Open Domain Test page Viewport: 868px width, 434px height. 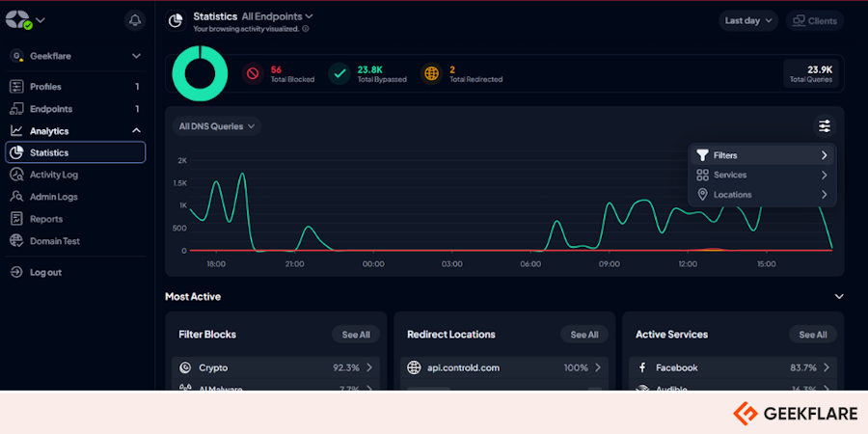tap(75, 241)
